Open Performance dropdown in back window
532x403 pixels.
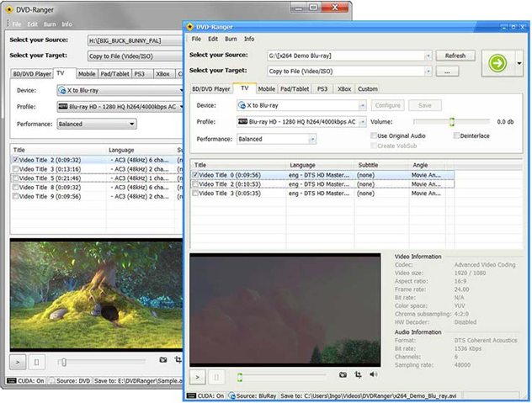[132, 125]
